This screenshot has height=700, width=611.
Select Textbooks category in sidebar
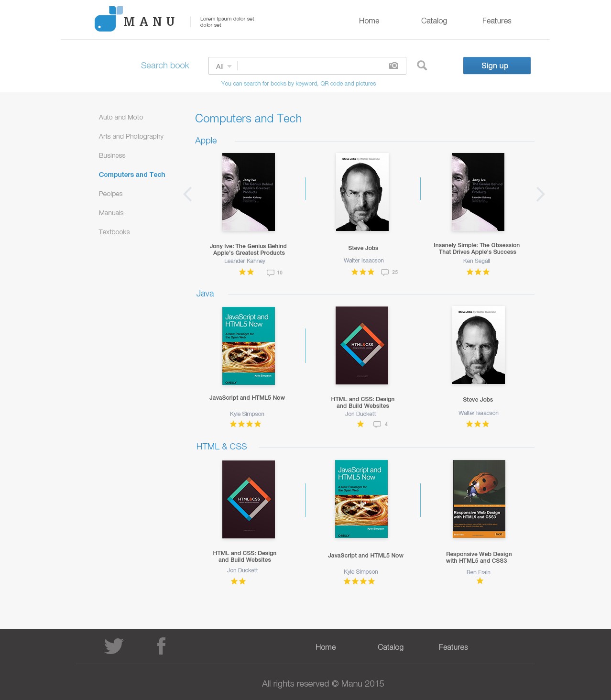pyautogui.click(x=114, y=232)
